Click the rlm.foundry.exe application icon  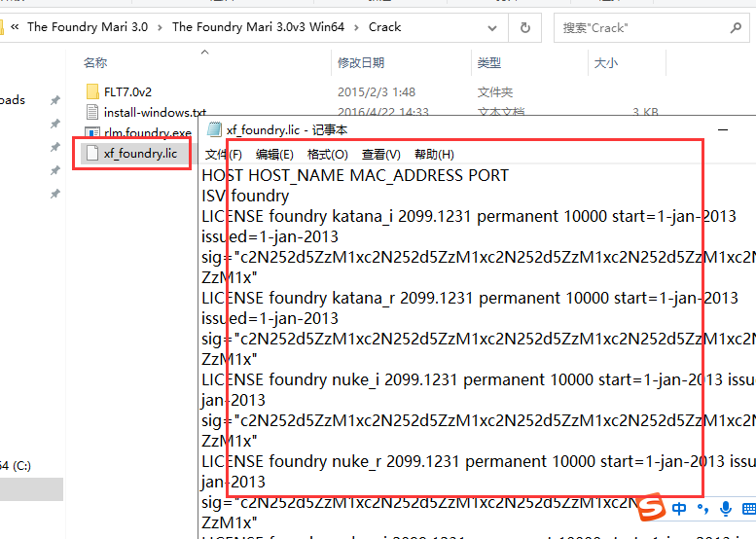(x=92, y=132)
